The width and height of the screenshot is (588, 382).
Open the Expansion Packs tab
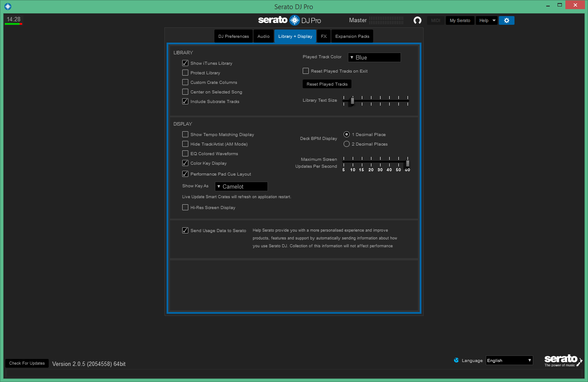[352, 36]
